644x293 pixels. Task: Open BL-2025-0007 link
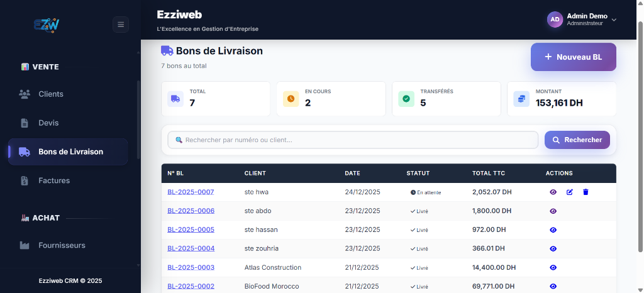pyautogui.click(x=191, y=192)
